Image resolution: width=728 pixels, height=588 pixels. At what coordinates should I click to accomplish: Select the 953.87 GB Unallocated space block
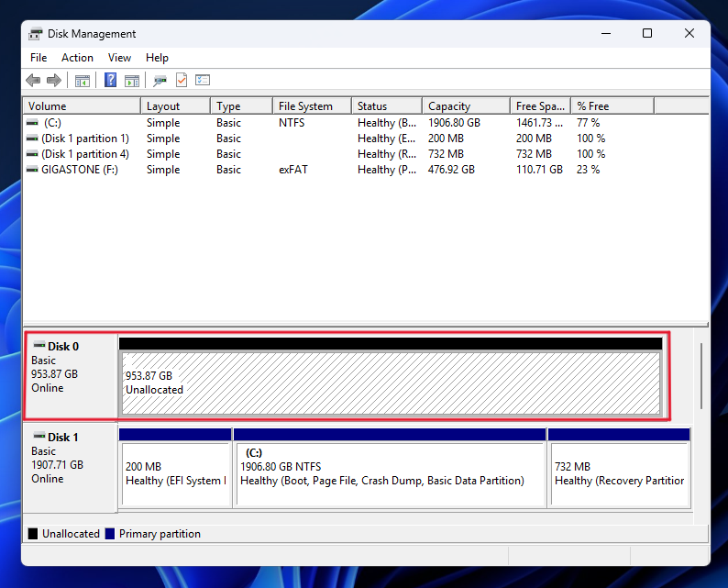click(x=391, y=383)
